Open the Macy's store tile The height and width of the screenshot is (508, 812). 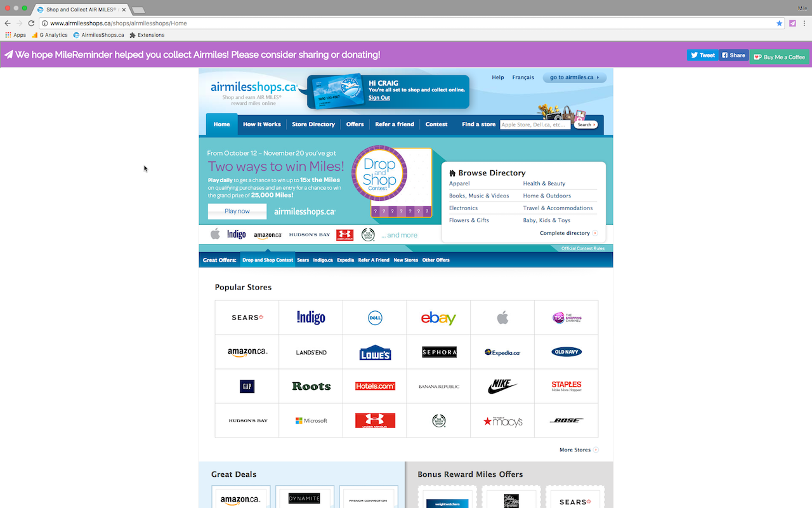(x=502, y=420)
